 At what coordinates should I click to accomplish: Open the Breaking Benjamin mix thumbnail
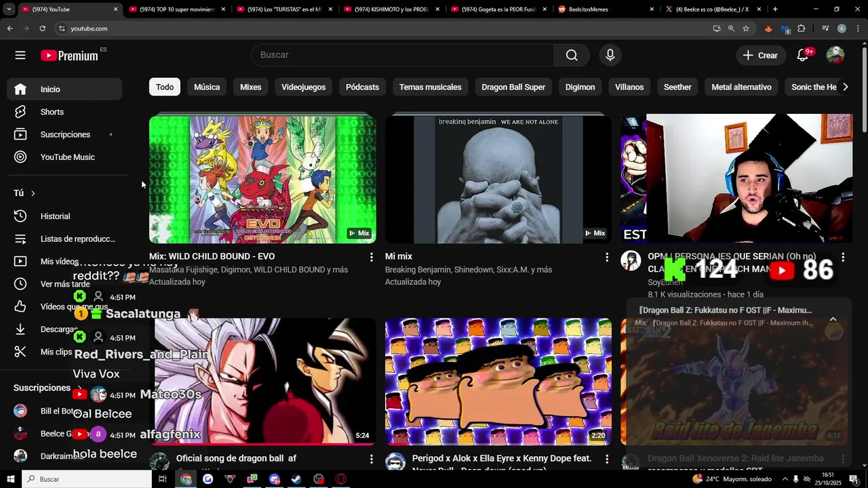[498, 179]
